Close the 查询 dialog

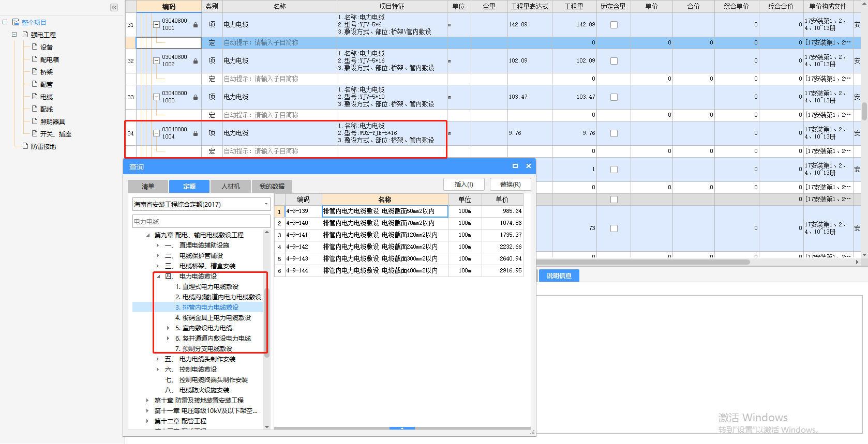529,166
